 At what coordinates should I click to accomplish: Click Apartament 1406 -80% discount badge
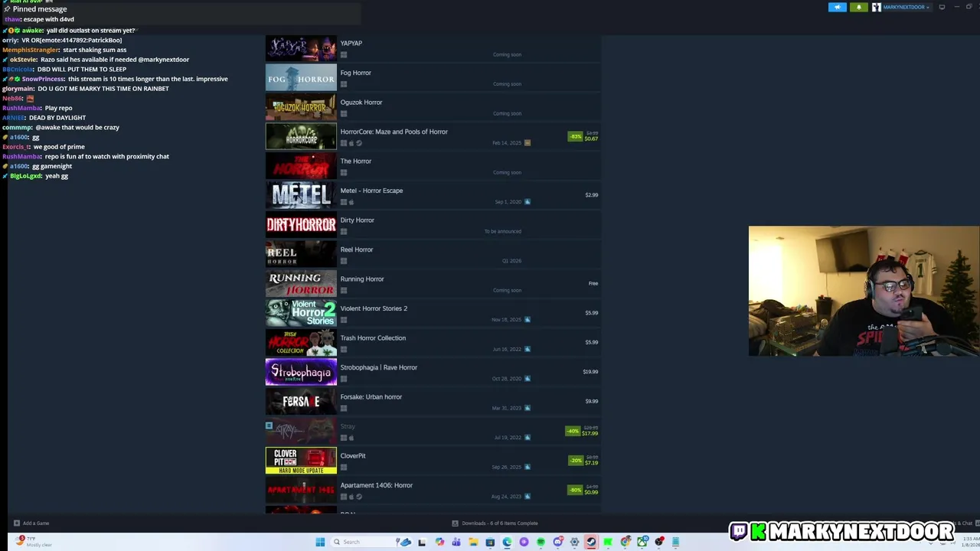575,490
